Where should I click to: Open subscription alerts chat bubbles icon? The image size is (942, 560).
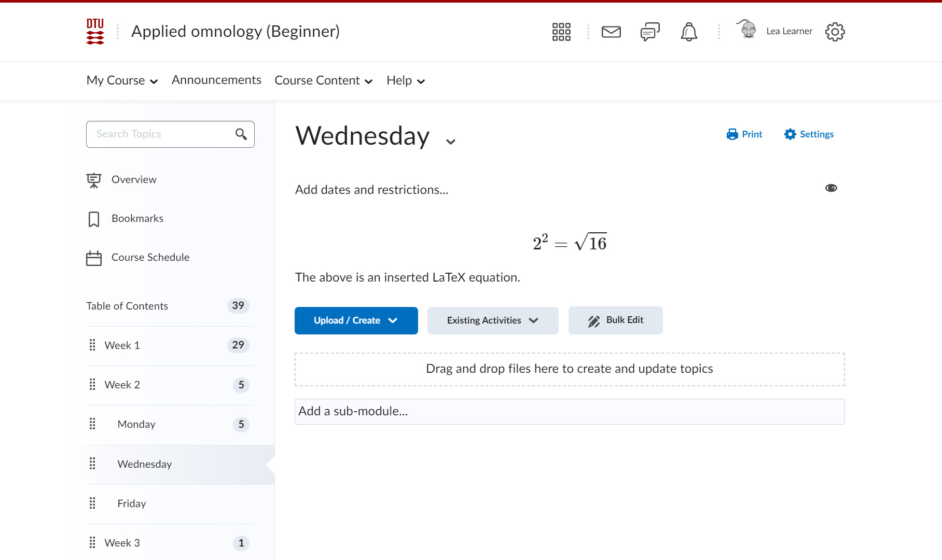click(x=649, y=32)
